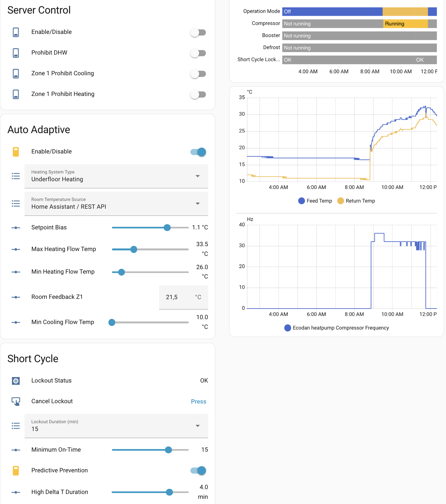Click the Max Heating Flow Temp slider handle
Screen dimensions: 446x504
pos(134,249)
